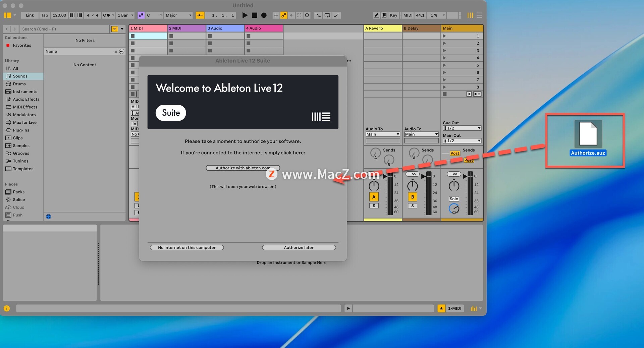Expand the Cue Out dropdown
Viewport: 644px width, 348px height.
point(462,128)
